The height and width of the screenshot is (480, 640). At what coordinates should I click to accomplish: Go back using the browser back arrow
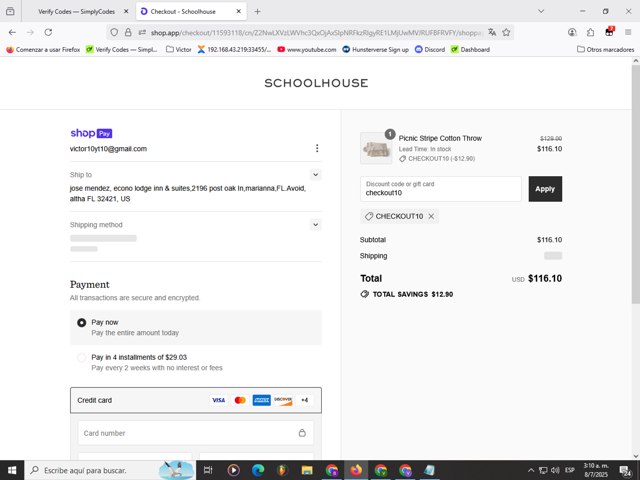pos(12,32)
